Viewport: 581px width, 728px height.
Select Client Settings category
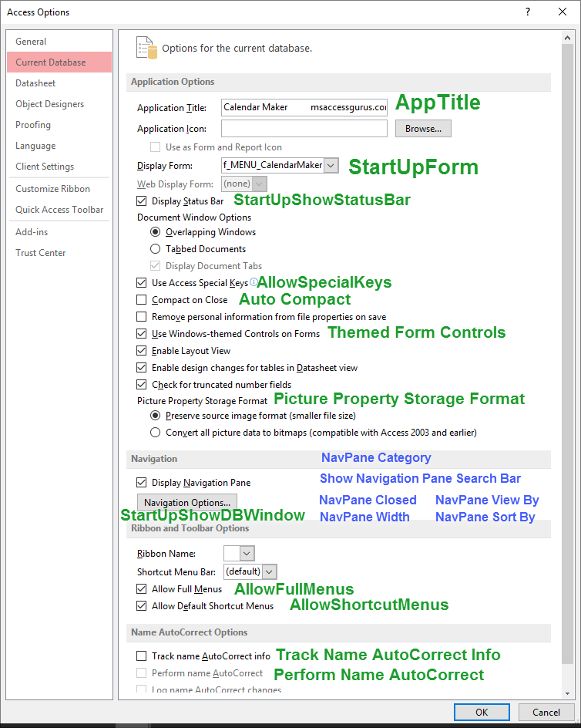click(59, 167)
